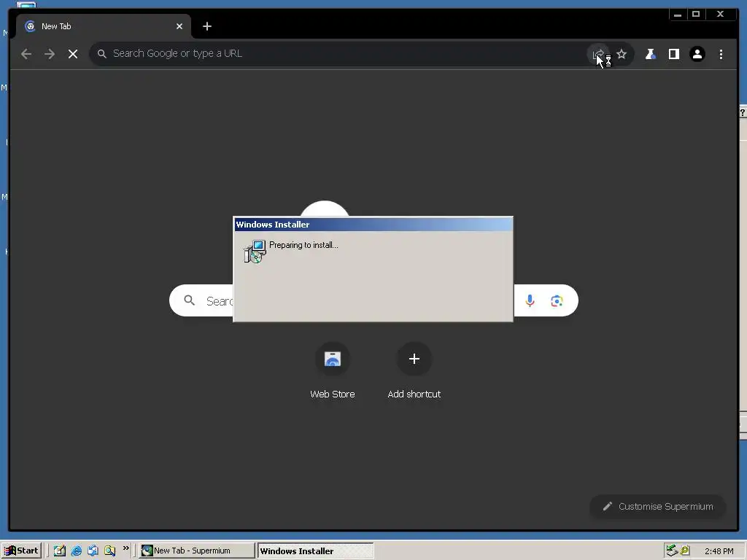The height and width of the screenshot is (560, 747).
Task: Switch to Windows Installer taskbar button
Action: point(315,551)
